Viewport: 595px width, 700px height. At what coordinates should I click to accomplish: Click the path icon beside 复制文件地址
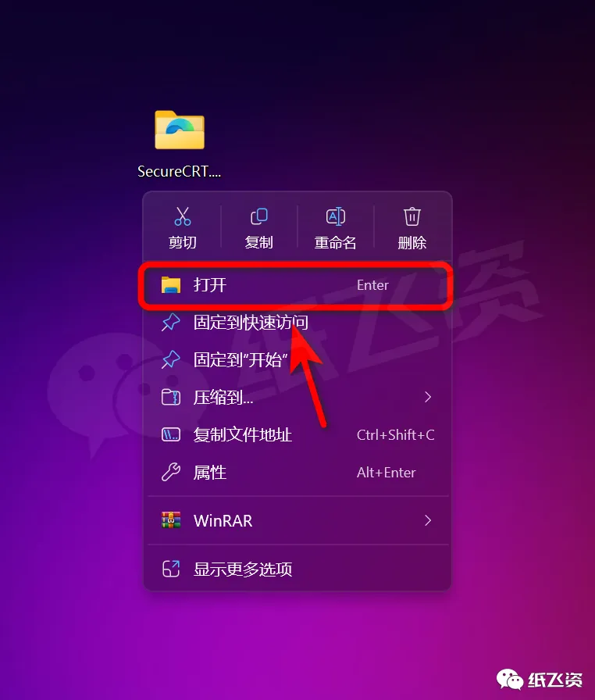(171, 434)
